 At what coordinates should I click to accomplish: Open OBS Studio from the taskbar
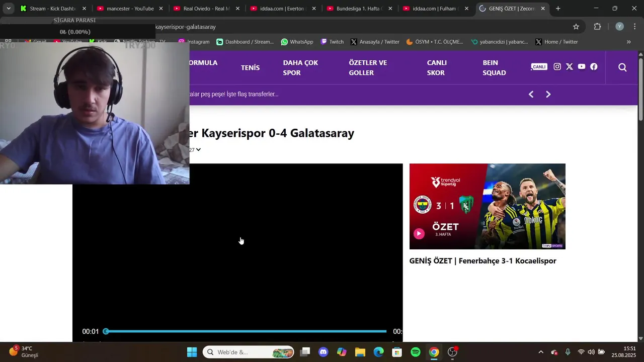tap(452, 352)
